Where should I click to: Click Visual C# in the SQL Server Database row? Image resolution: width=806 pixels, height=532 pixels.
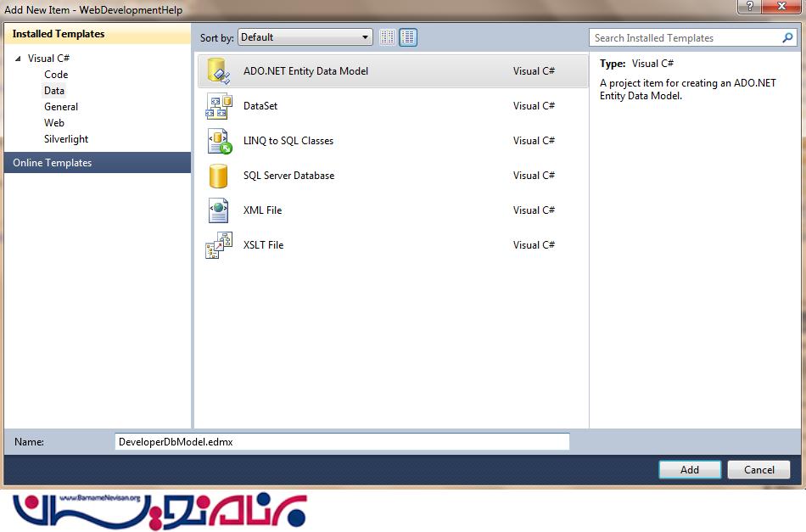point(534,176)
